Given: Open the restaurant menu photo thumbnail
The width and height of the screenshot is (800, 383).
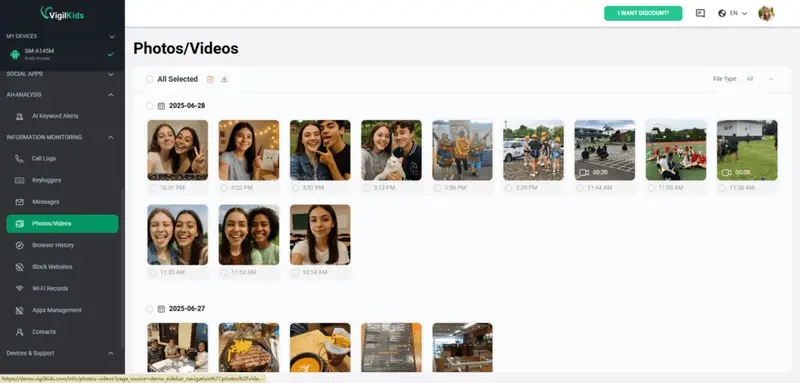Looking at the screenshot, I should pos(391,347).
